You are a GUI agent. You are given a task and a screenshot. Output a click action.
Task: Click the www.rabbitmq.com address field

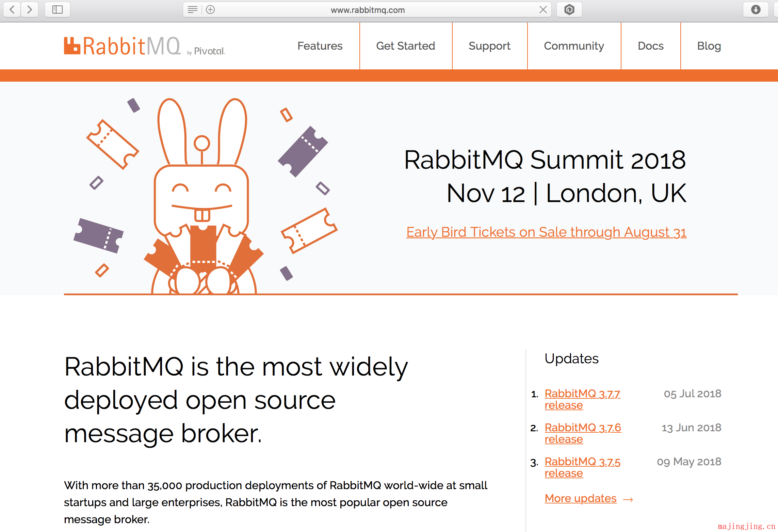click(368, 10)
